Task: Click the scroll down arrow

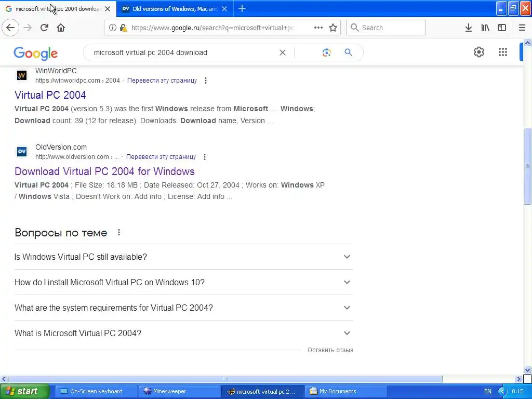Action: 527,370
